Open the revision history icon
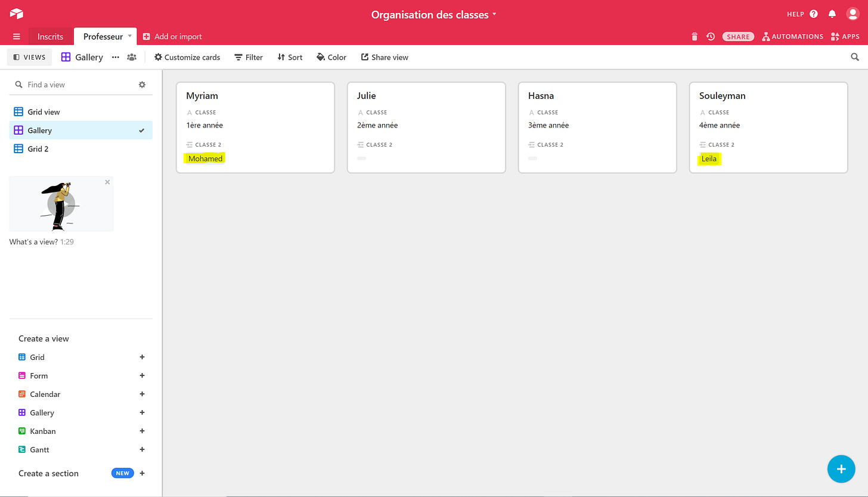Viewport: 868px width, 497px height. (711, 36)
